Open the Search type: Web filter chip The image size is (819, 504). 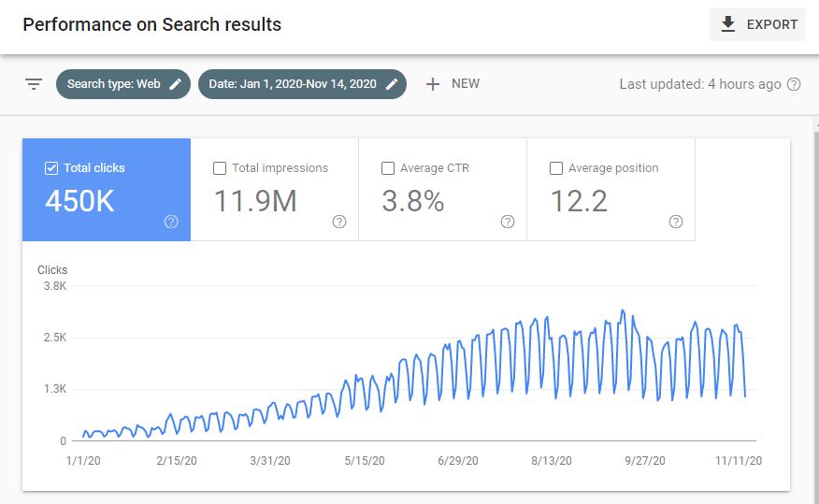coord(123,84)
